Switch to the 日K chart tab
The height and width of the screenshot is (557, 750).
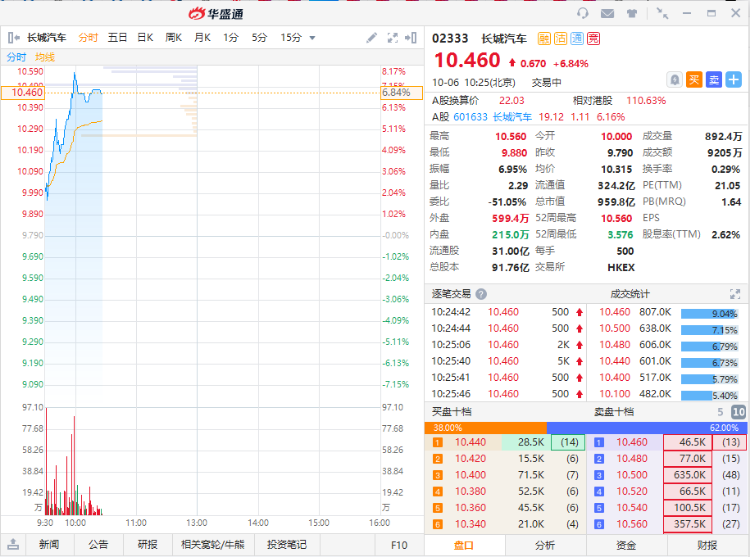point(145,38)
